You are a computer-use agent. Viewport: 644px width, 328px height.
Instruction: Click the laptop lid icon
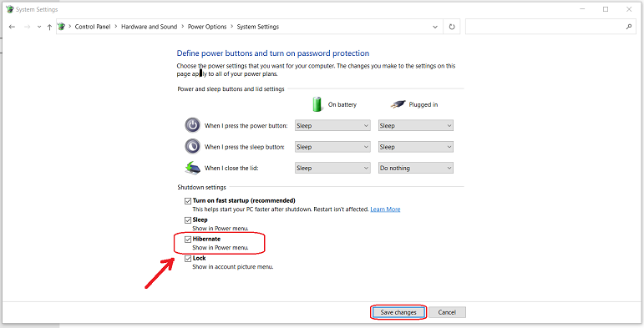click(193, 168)
